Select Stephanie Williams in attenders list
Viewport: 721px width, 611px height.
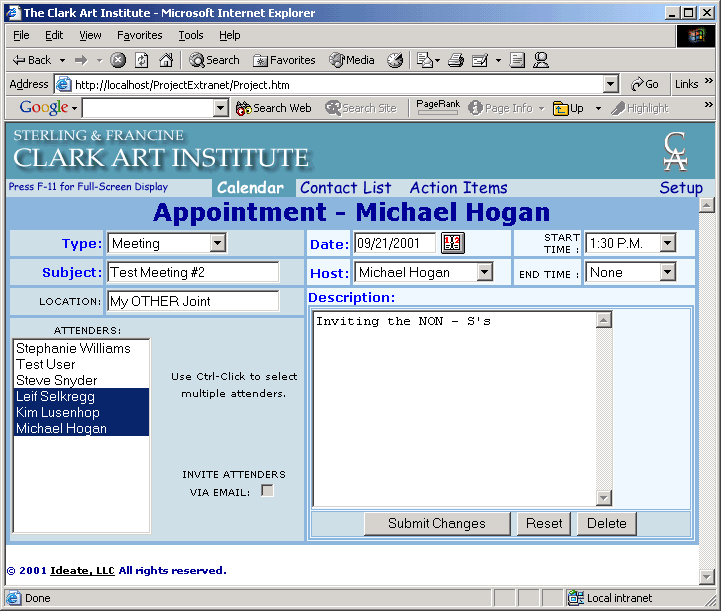pyautogui.click(x=81, y=348)
